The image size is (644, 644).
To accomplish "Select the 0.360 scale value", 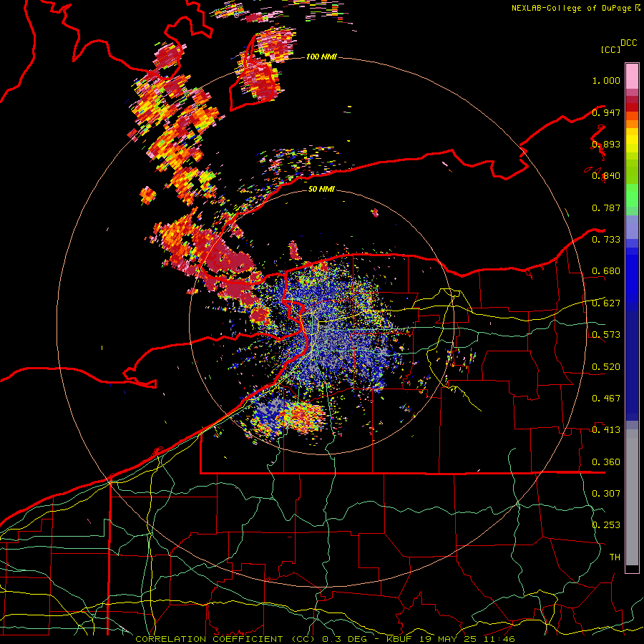I will (606, 462).
